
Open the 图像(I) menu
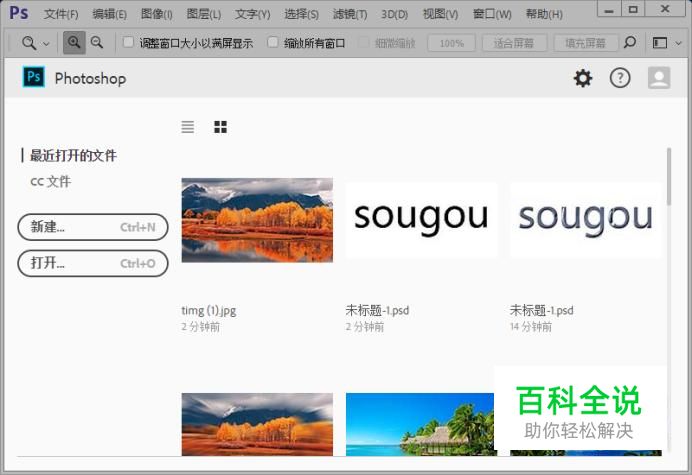coord(157,14)
